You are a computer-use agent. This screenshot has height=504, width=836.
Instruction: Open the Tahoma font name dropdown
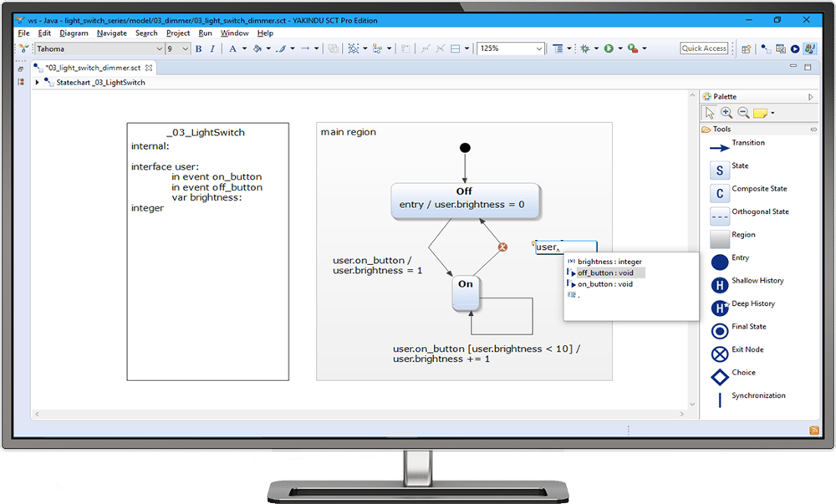coord(159,49)
